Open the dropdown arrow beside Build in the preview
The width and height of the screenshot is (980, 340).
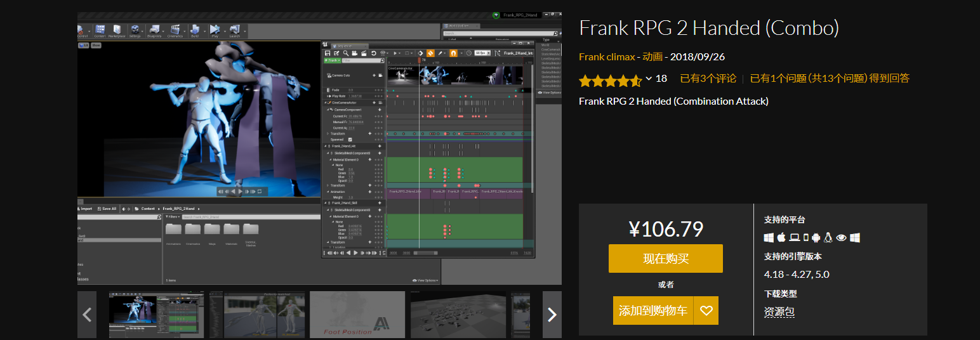(204, 31)
